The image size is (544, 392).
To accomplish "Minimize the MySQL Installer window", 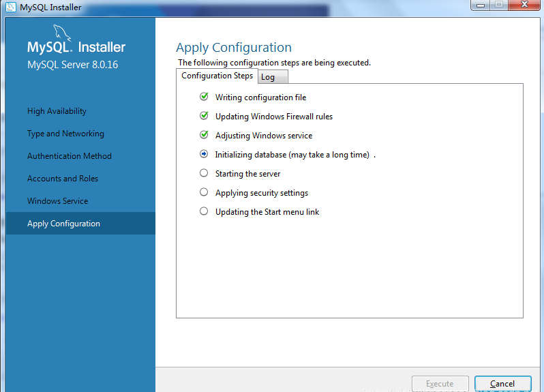I will (481, 5).
